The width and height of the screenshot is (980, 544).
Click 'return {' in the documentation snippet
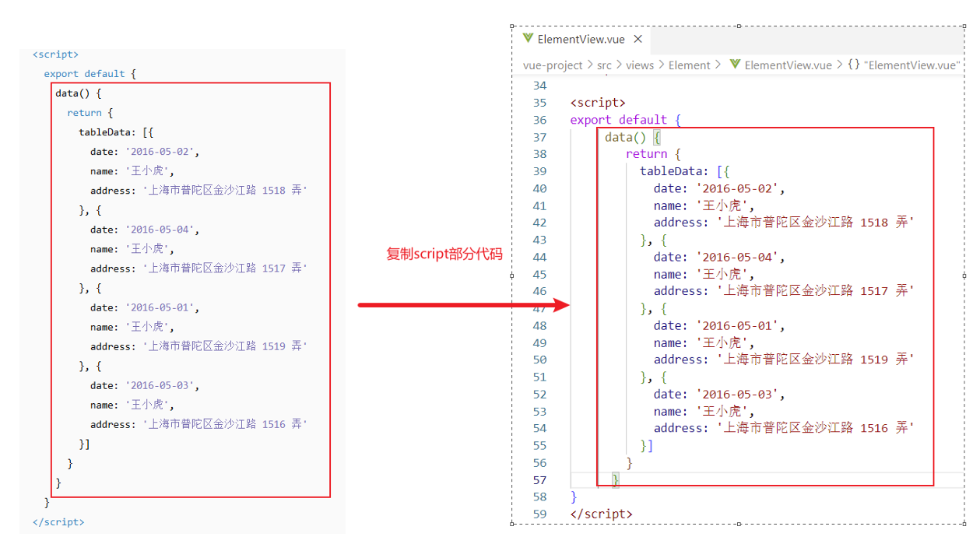[x=90, y=113]
